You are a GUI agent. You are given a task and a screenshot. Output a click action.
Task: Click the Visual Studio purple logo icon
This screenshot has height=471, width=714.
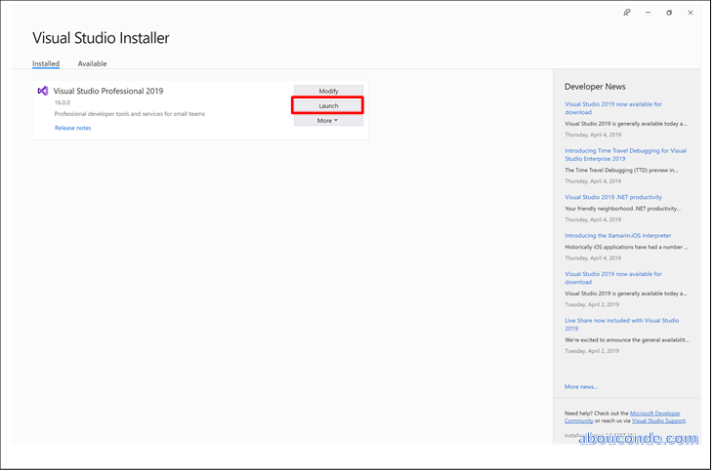[42, 90]
